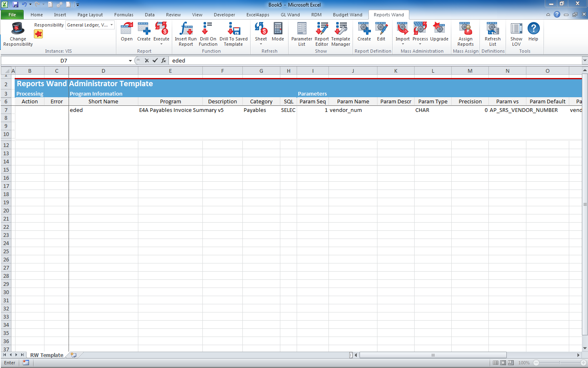588x368 pixels.
Task: Switch to Page Break Preview in status bar
Action: click(511, 363)
